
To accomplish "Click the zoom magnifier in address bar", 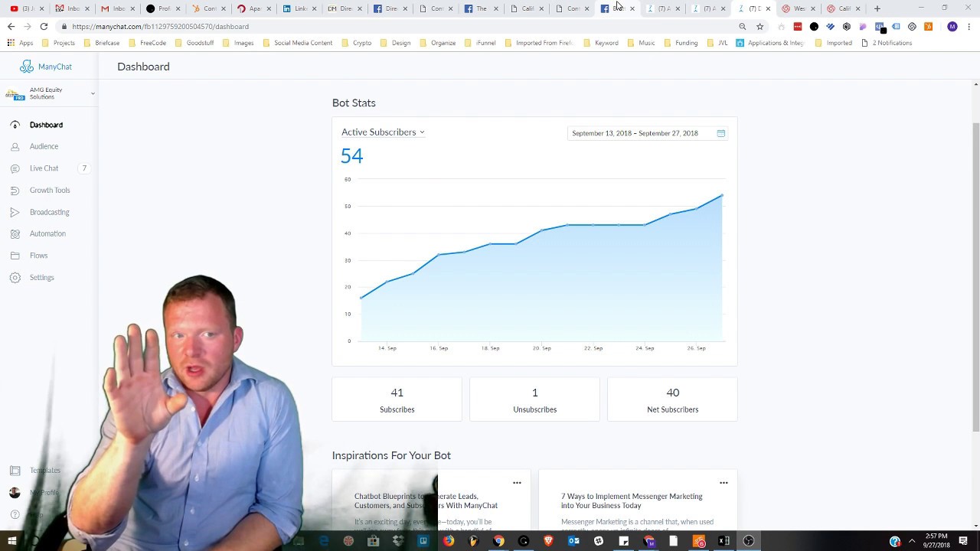I will coord(742,26).
